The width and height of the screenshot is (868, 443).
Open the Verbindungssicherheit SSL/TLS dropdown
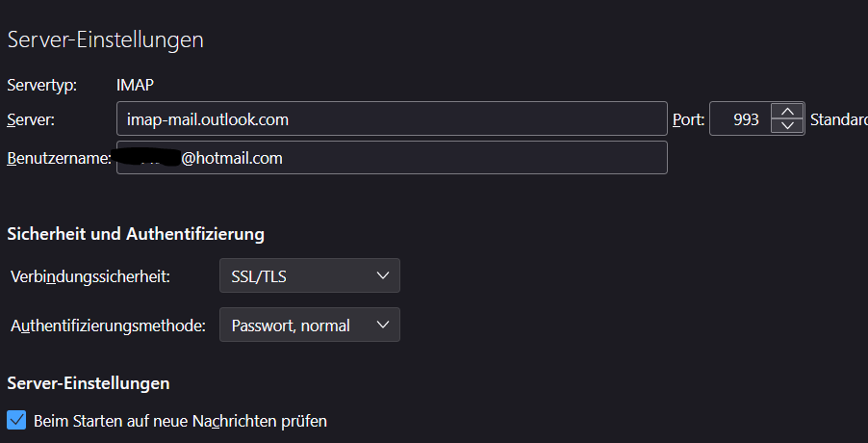(x=309, y=276)
